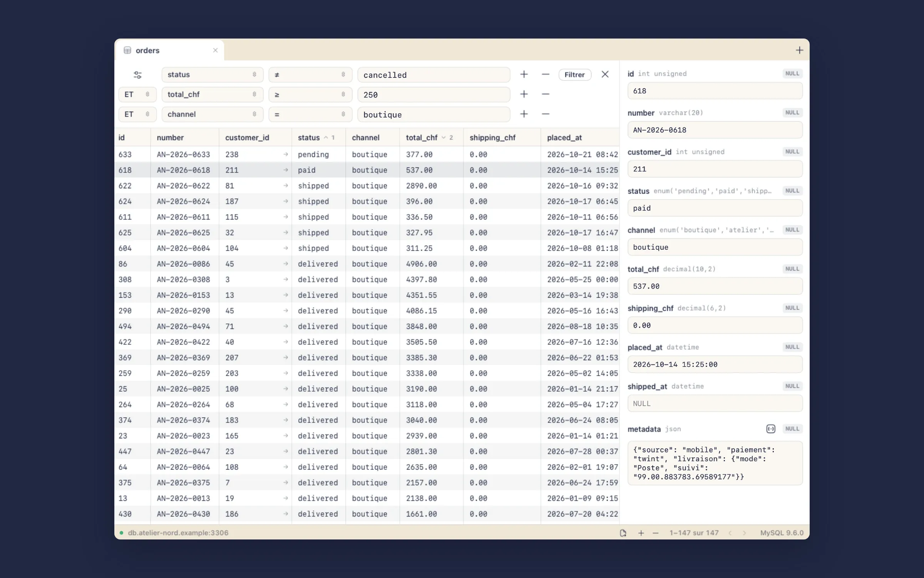Open the ≥ operator dropdown

(x=310, y=94)
